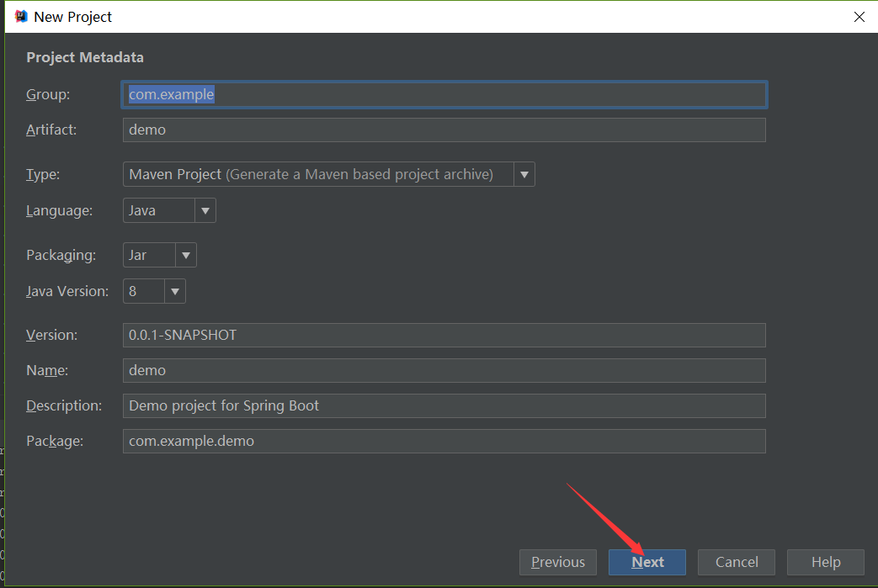Click the Packaging label
Viewport: 878px width, 588px height.
coord(61,255)
